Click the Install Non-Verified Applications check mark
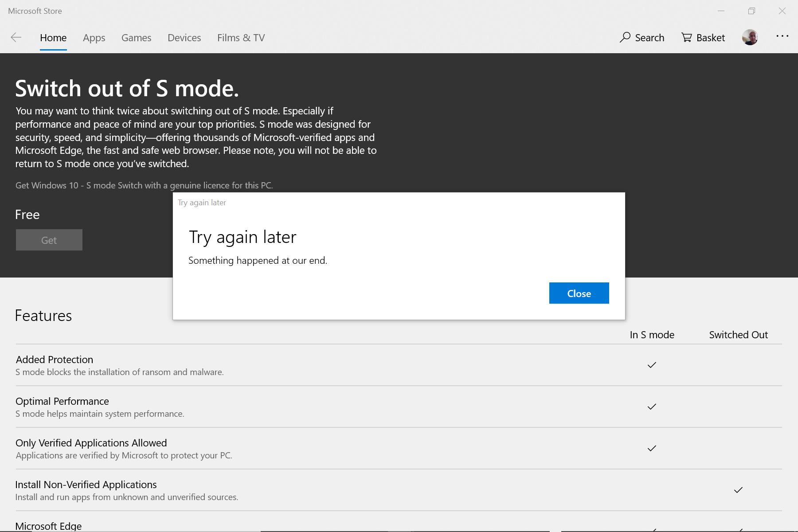The height and width of the screenshot is (532, 798). (x=738, y=490)
